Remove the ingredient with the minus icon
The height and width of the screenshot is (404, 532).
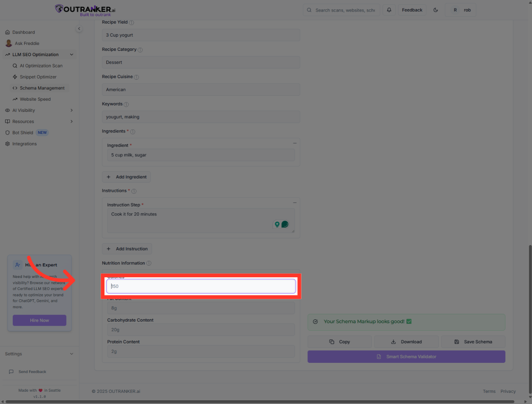295,143
